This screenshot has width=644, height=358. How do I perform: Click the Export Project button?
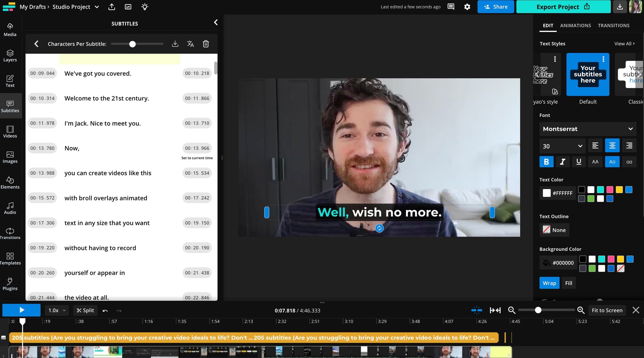[x=563, y=7]
